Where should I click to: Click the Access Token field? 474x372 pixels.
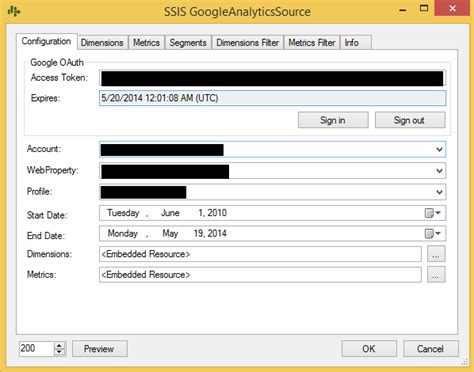[x=272, y=78]
